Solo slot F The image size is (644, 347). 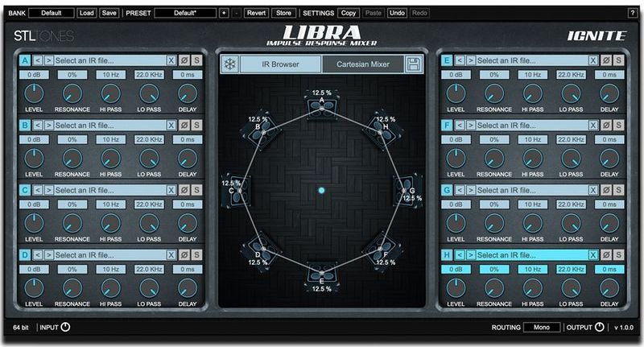click(618, 126)
